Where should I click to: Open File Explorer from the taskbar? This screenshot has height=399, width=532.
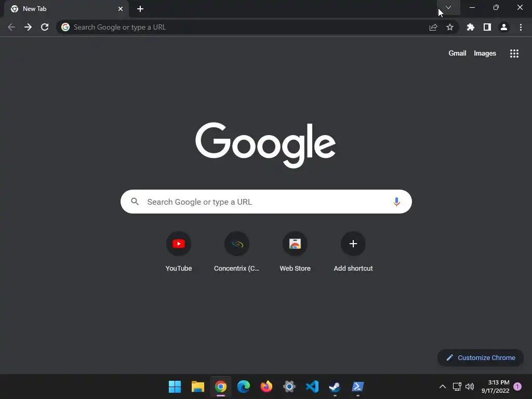(198, 387)
